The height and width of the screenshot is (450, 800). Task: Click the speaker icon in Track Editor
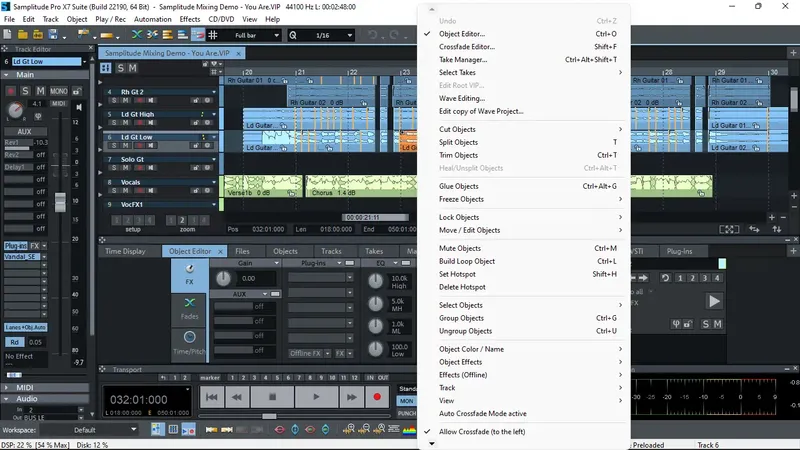coord(79,107)
